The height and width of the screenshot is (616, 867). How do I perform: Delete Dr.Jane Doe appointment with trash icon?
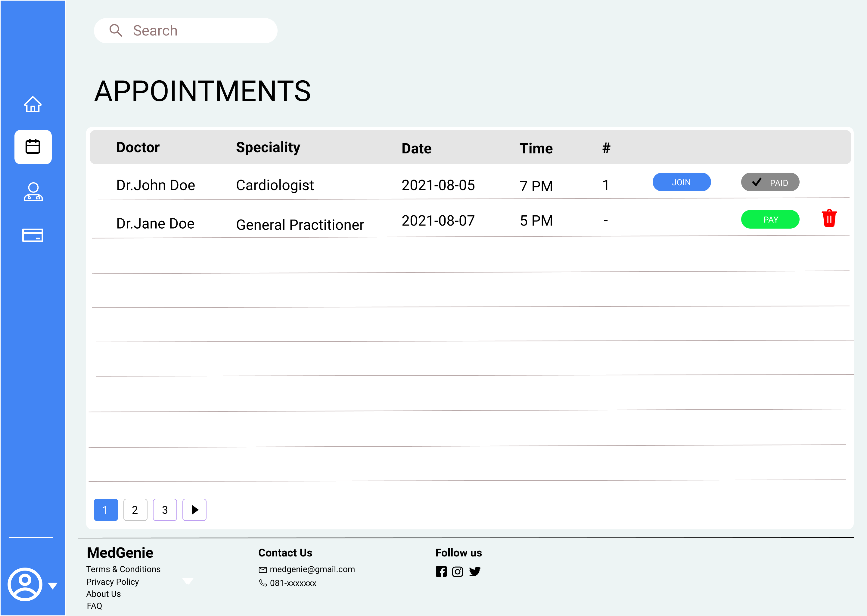[x=829, y=218]
